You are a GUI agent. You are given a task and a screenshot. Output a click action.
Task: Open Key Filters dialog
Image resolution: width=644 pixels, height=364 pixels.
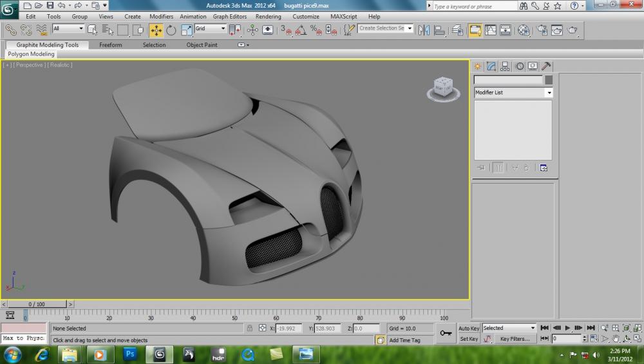(515, 339)
